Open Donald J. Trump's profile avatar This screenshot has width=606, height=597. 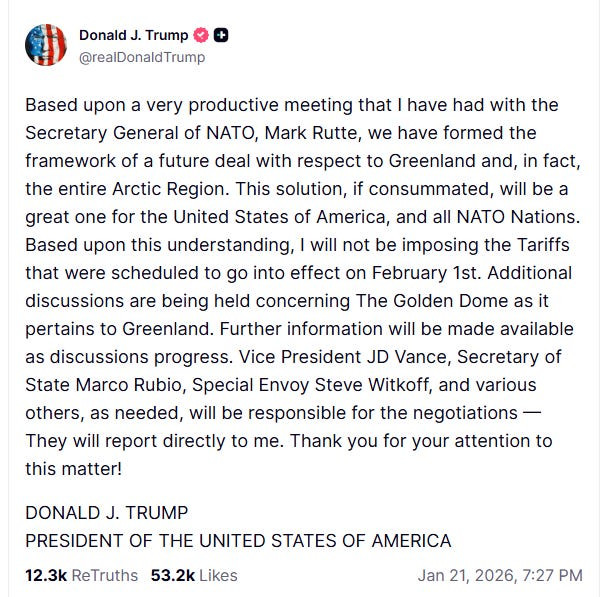click(45, 45)
